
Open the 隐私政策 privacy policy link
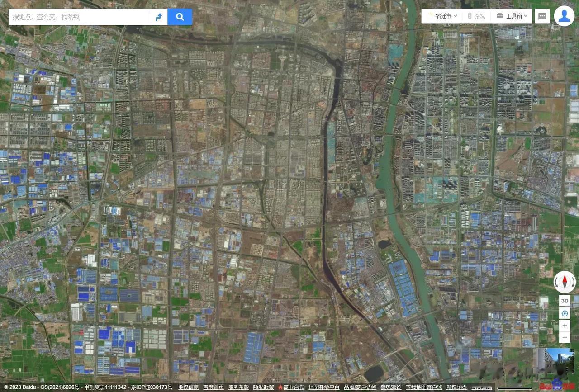click(263, 387)
